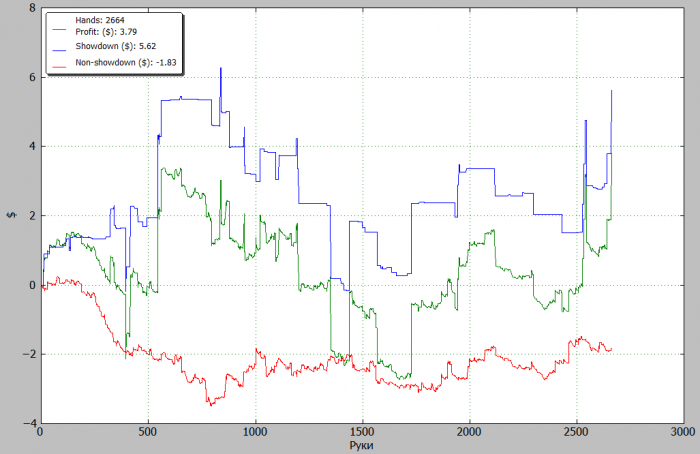Click the y-axis label '$'
700x454 pixels.
(11, 215)
